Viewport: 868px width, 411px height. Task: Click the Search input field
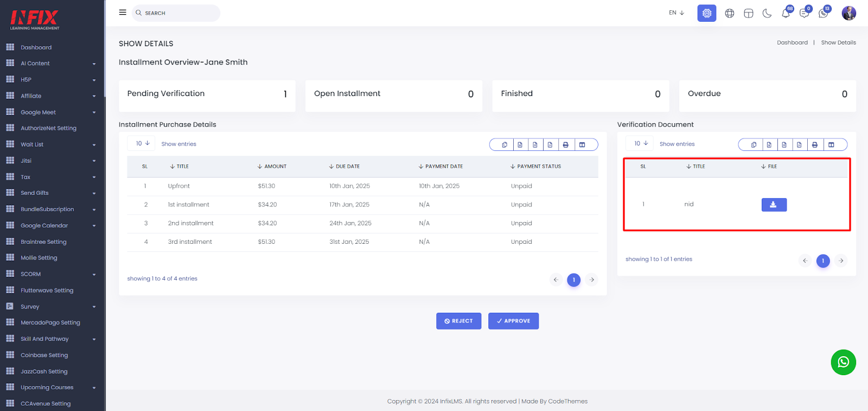click(x=176, y=13)
